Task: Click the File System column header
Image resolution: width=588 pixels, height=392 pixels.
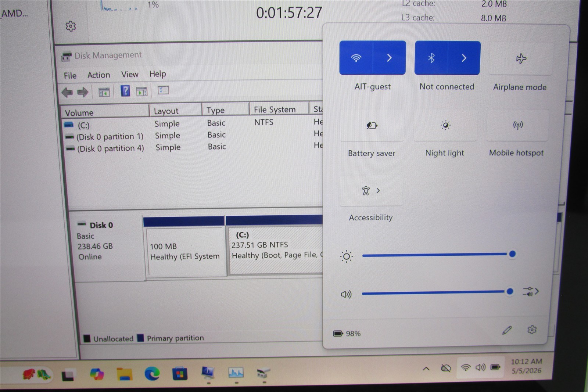Action: tap(279, 109)
